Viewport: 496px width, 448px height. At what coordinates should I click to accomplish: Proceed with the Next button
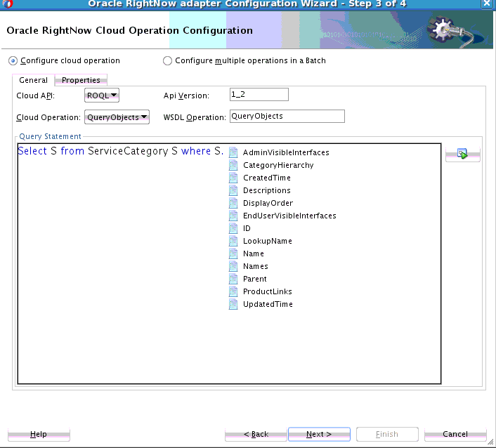[319, 434]
